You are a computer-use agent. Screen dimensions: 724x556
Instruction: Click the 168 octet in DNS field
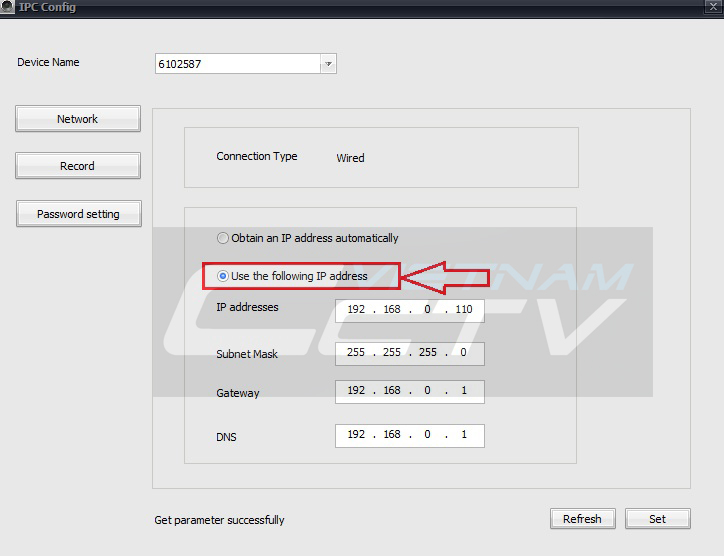coord(391,436)
